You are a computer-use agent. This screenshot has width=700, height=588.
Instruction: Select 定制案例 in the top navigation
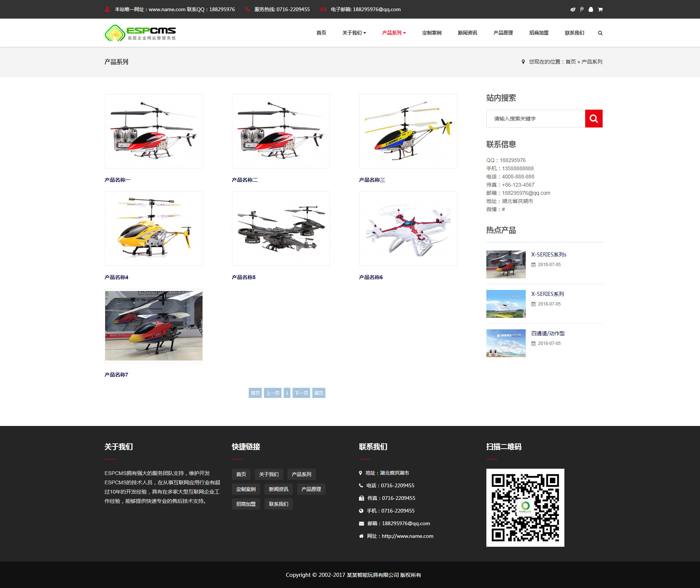(x=431, y=33)
